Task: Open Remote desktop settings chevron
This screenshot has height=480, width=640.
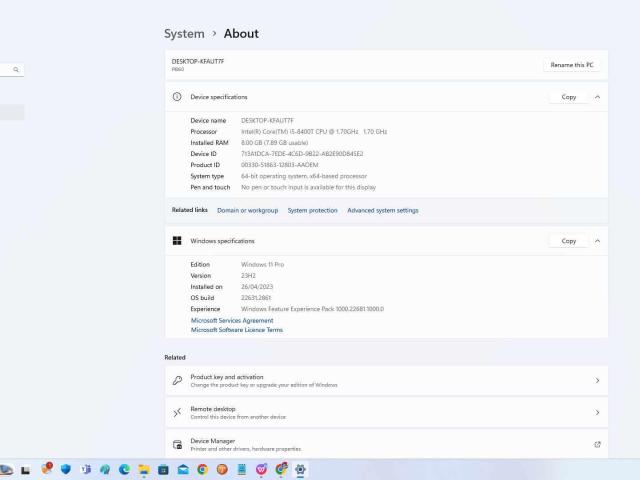Action: pos(597,413)
